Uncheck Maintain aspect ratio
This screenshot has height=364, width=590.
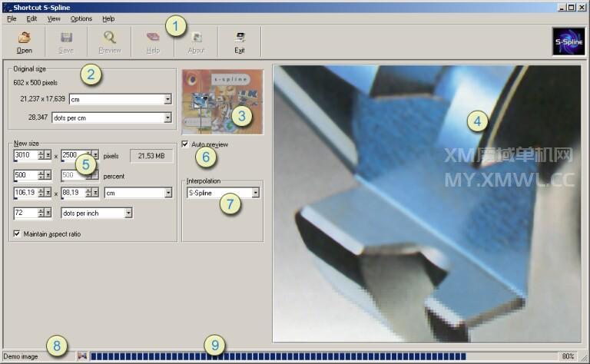[18, 233]
